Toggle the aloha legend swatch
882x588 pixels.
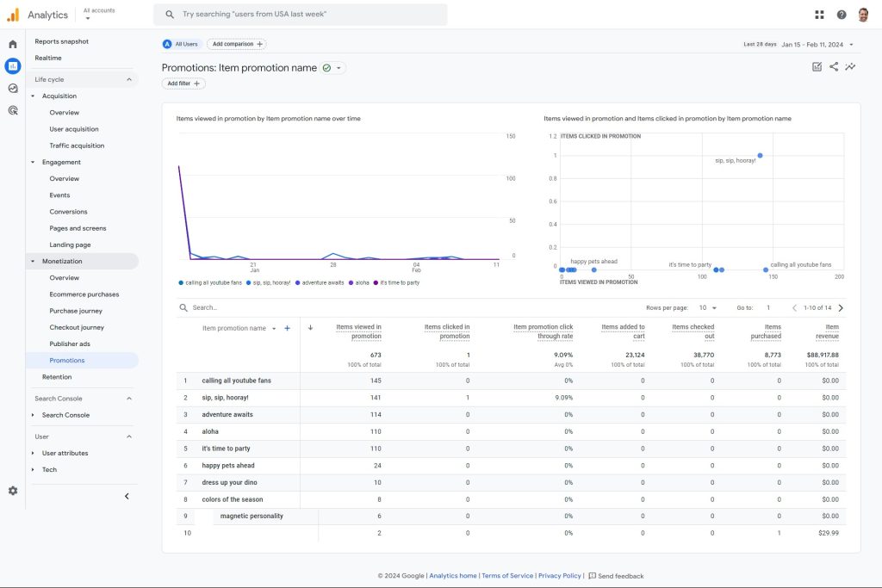coord(351,282)
